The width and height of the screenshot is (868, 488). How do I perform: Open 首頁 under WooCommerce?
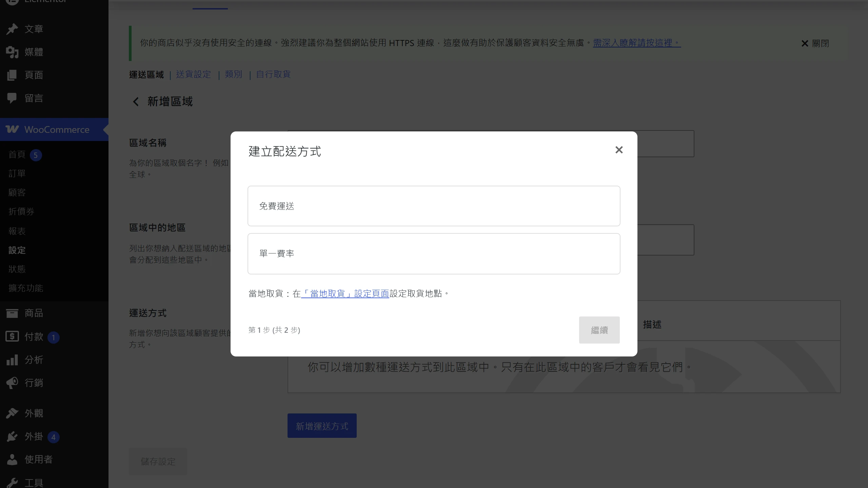point(17,155)
